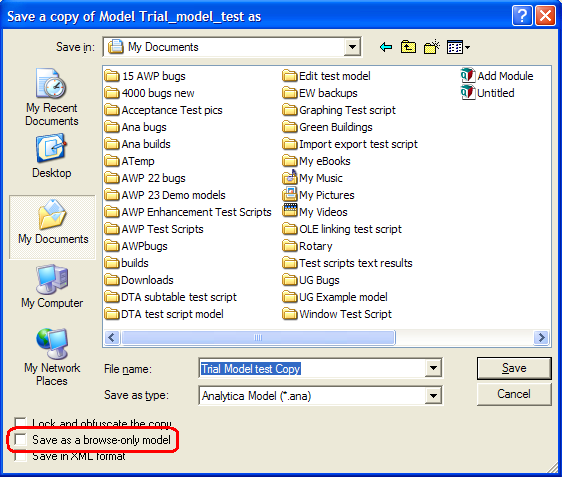Select the Add Module Analytica file
Screen dimensions: 562x477
[497, 76]
